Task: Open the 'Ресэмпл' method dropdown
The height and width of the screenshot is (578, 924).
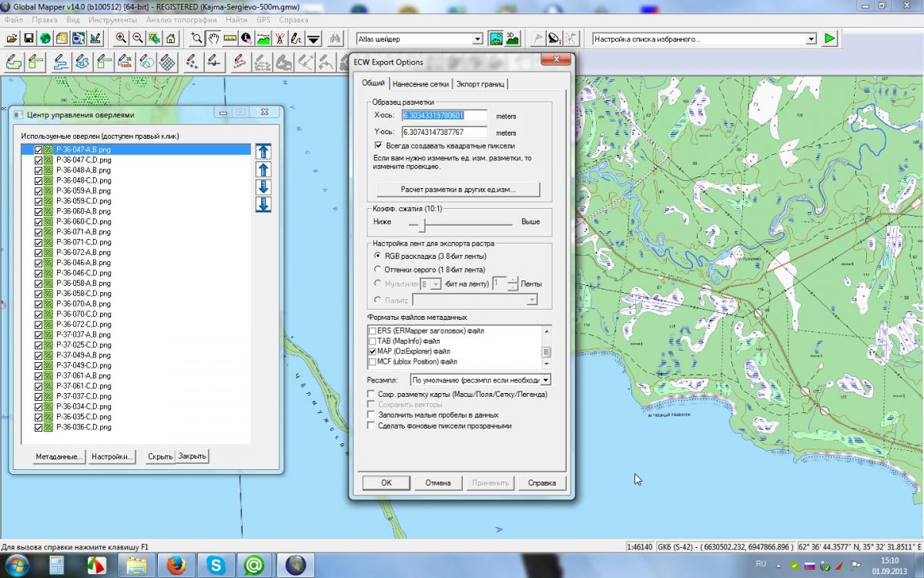Action: [546, 380]
